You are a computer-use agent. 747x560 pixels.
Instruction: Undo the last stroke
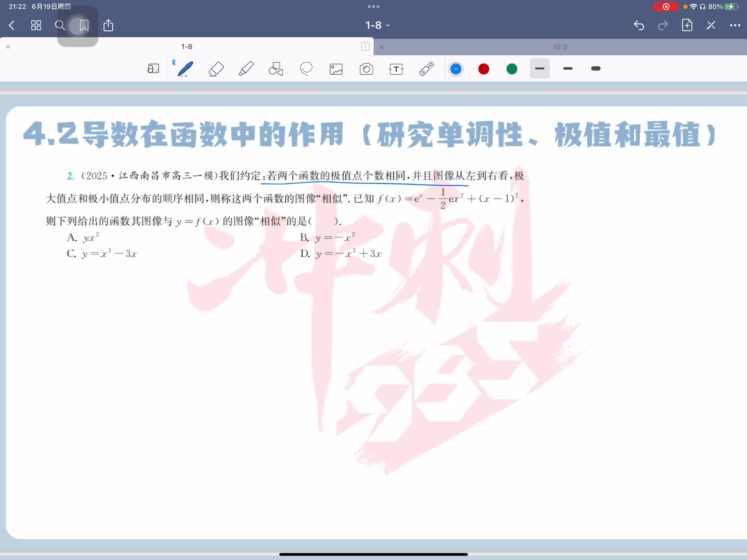[638, 25]
